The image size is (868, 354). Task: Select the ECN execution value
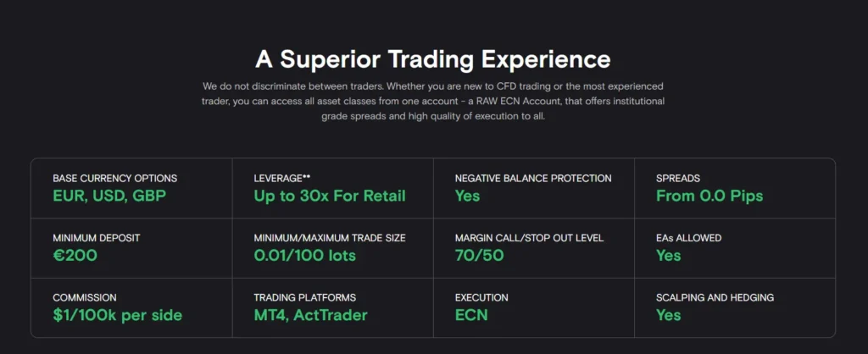coord(471,315)
